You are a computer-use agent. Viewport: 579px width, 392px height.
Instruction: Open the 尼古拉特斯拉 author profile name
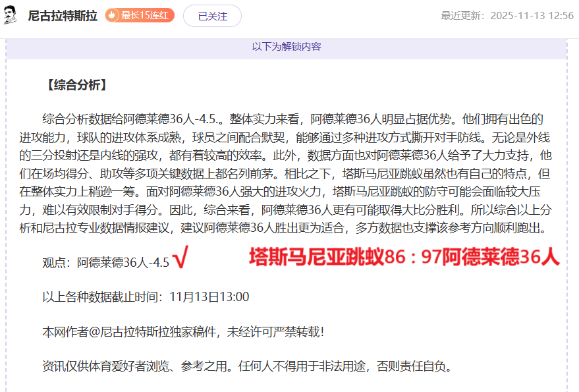click(63, 16)
